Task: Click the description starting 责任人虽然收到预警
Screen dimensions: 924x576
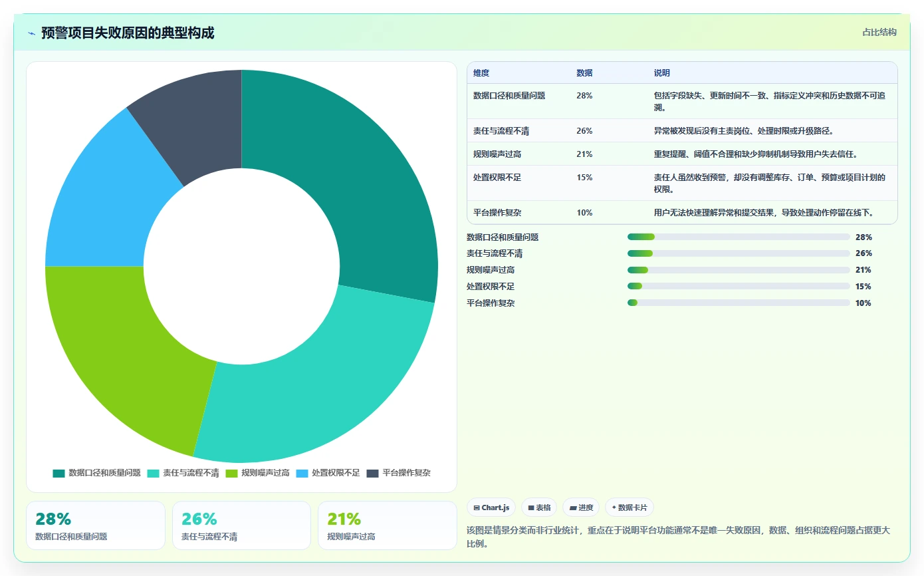Action: [770, 183]
